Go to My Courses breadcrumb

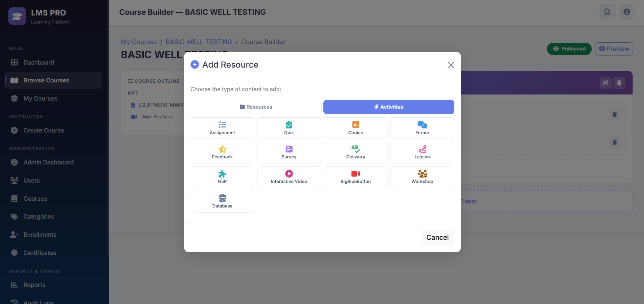click(139, 42)
